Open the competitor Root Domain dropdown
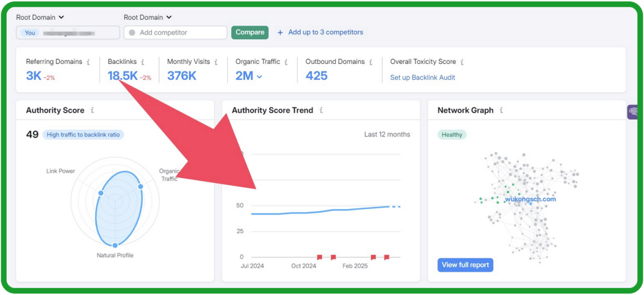The image size is (644, 295). coord(147,17)
